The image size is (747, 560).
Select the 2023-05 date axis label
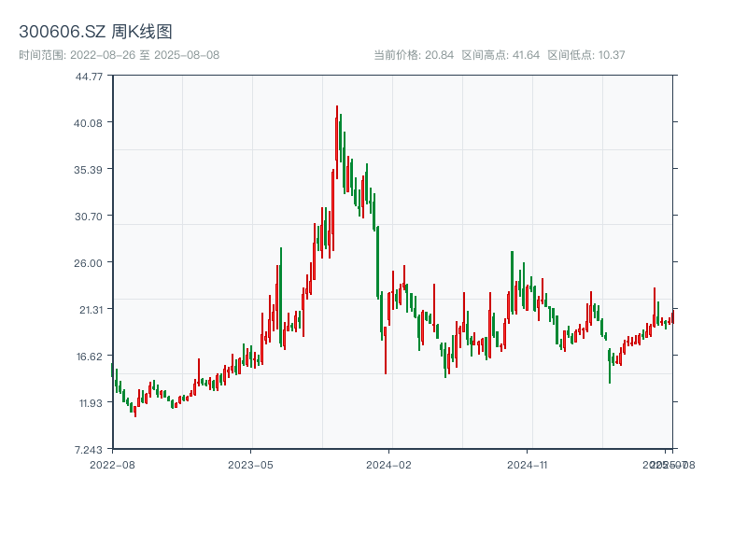250,464
